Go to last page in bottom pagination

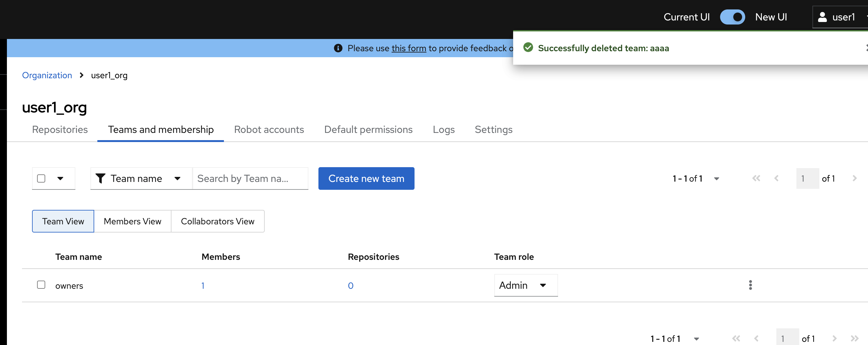(x=854, y=338)
